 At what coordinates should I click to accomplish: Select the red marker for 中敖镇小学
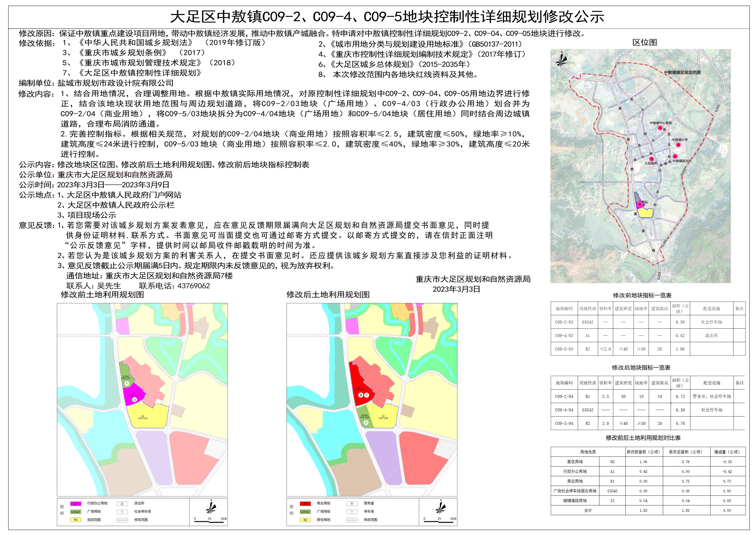click(x=678, y=145)
